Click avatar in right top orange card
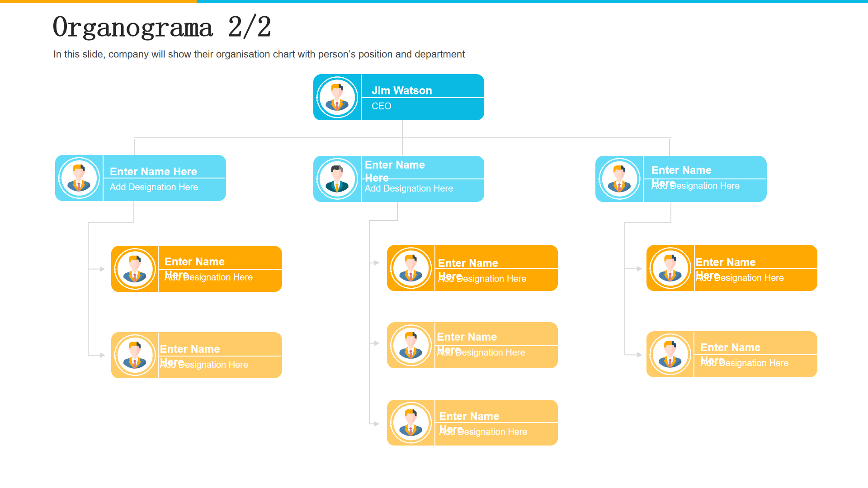Viewport: 868px width, 488px height. click(x=670, y=268)
